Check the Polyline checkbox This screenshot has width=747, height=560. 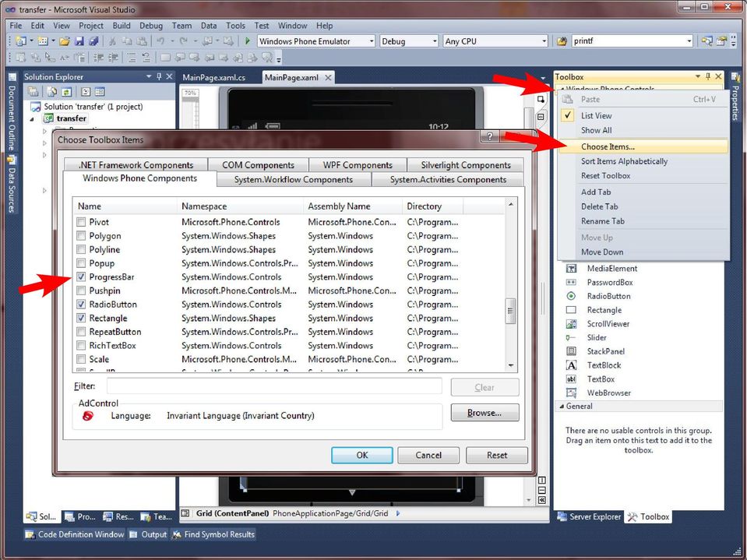tap(81, 249)
